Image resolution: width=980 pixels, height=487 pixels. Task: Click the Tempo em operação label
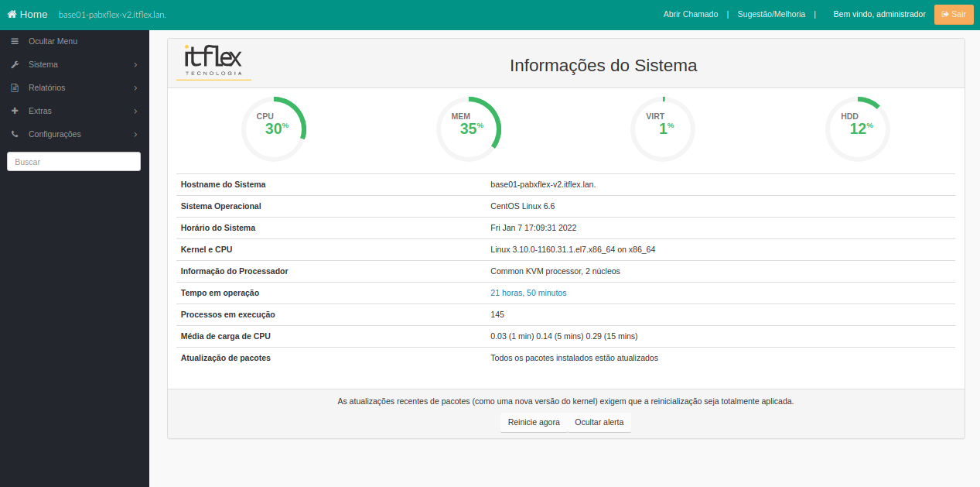[x=220, y=293]
